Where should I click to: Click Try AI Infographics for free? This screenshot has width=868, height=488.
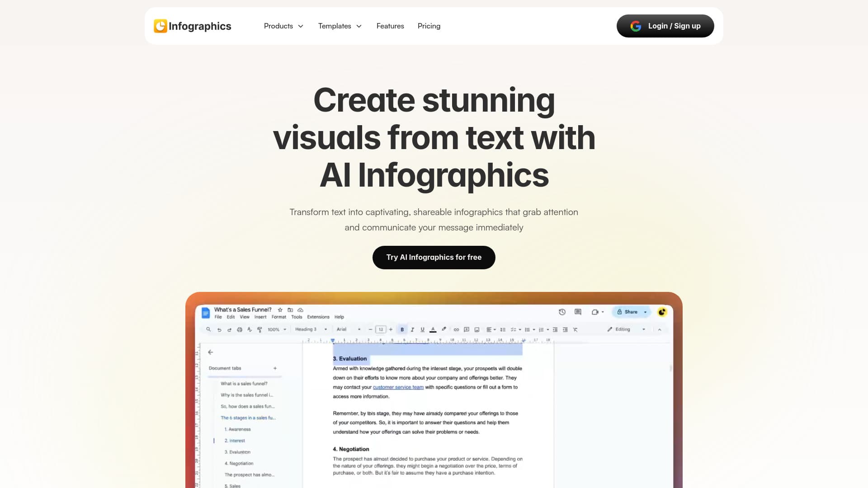(x=434, y=257)
